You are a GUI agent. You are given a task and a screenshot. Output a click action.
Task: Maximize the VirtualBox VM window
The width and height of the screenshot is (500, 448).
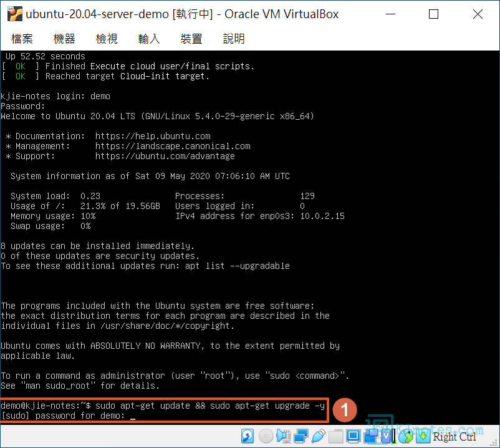point(433,14)
